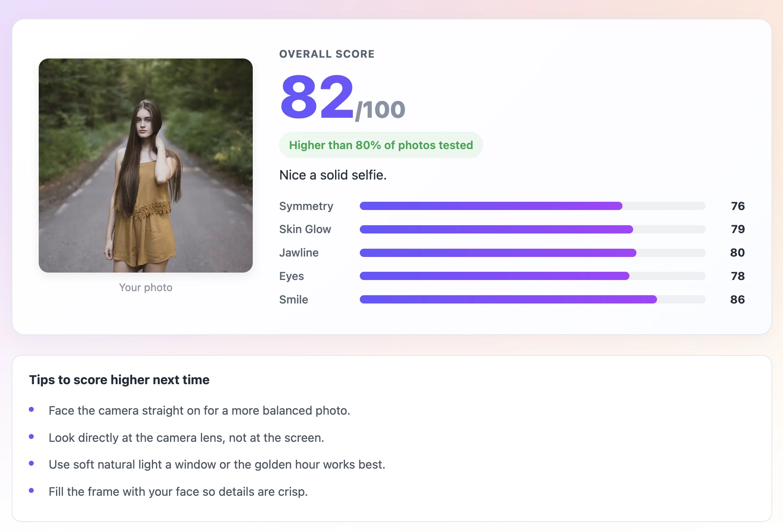This screenshot has width=783, height=532.
Task: Click the 'Higher than 80% of photos tested' badge
Action: tap(381, 145)
